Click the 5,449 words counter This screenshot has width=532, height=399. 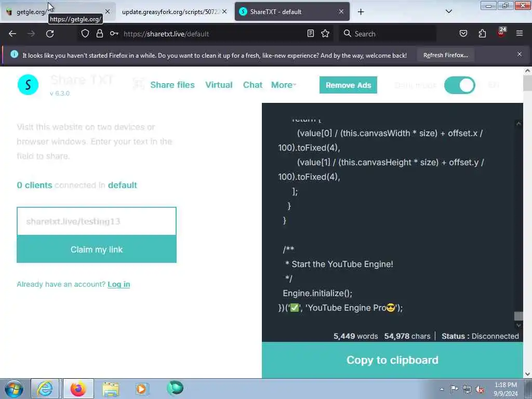355,336
